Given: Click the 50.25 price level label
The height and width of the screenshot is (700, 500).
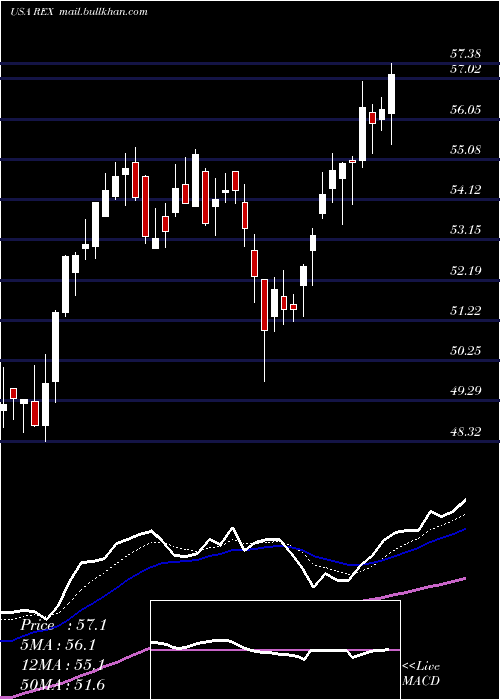Looking at the screenshot, I should click(x=465, y=351).
